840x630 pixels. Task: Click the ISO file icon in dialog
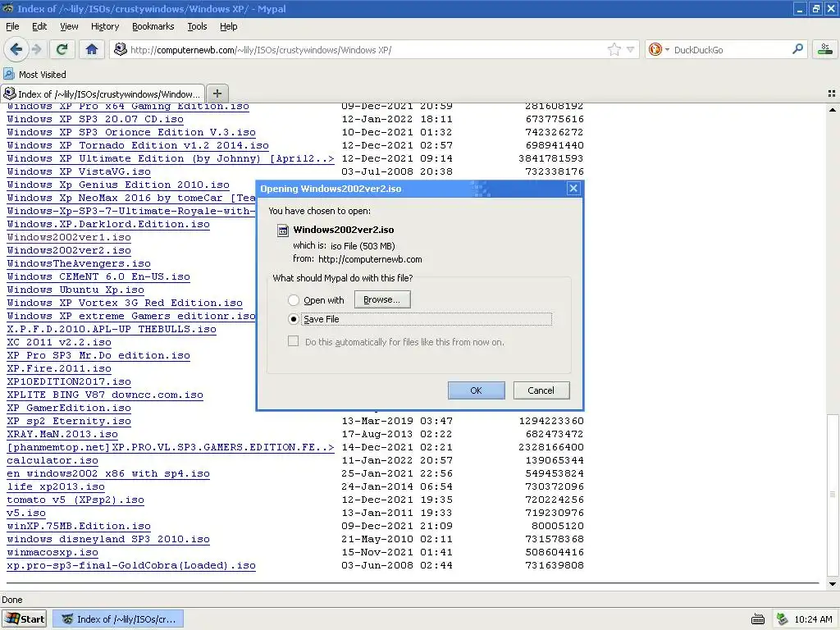click(282, 231)
